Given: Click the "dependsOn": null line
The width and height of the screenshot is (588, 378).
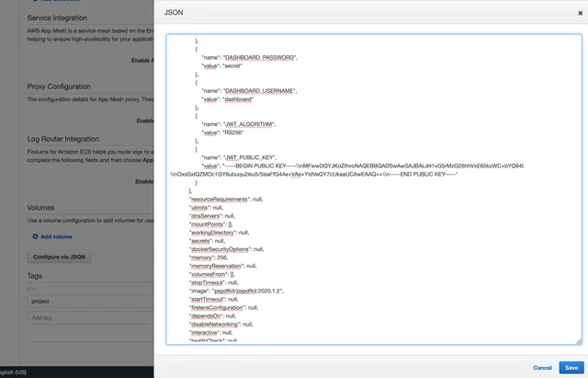Looking at the screenshot, I should (x=212, y=315).
